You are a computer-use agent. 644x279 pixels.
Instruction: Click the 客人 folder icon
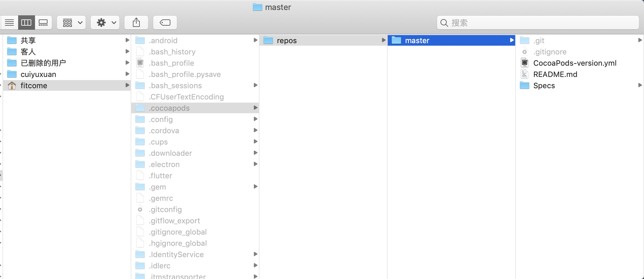(x=12, y=52)
